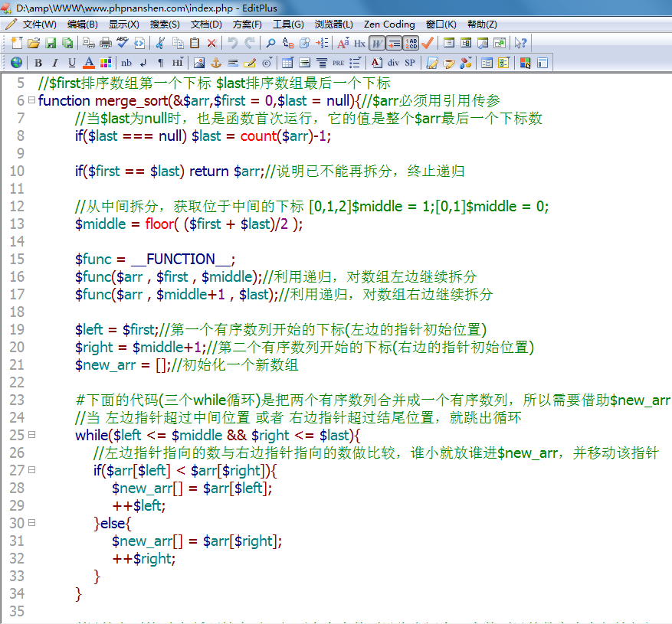Toggle the orange checkmark button
This screenshot has height=624, width=672.
(428, 43)
